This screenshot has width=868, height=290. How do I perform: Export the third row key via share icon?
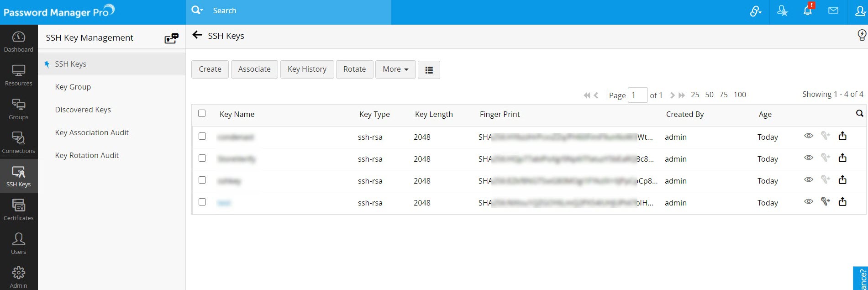coord(842,179)
